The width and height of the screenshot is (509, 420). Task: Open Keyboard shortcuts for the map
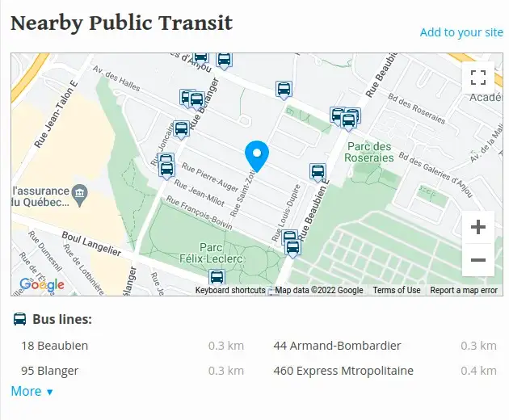coord(230,290)
